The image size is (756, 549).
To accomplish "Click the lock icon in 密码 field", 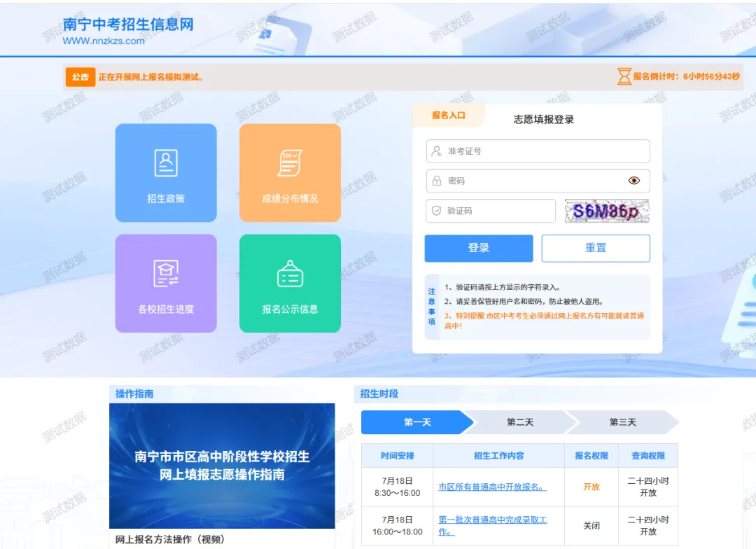I will point(436,181).
